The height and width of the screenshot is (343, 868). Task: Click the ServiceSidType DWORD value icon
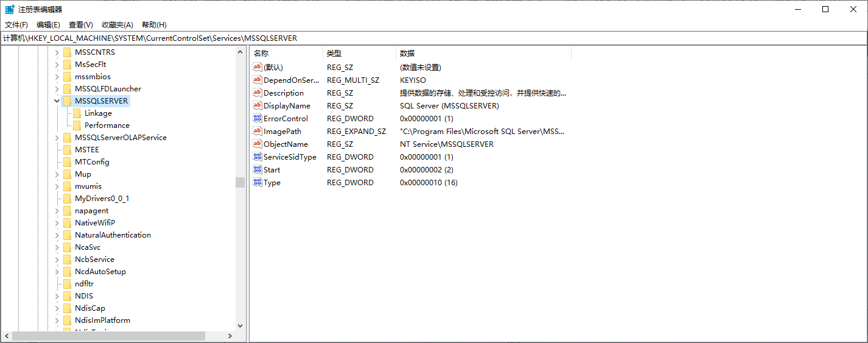pos(257,157)
